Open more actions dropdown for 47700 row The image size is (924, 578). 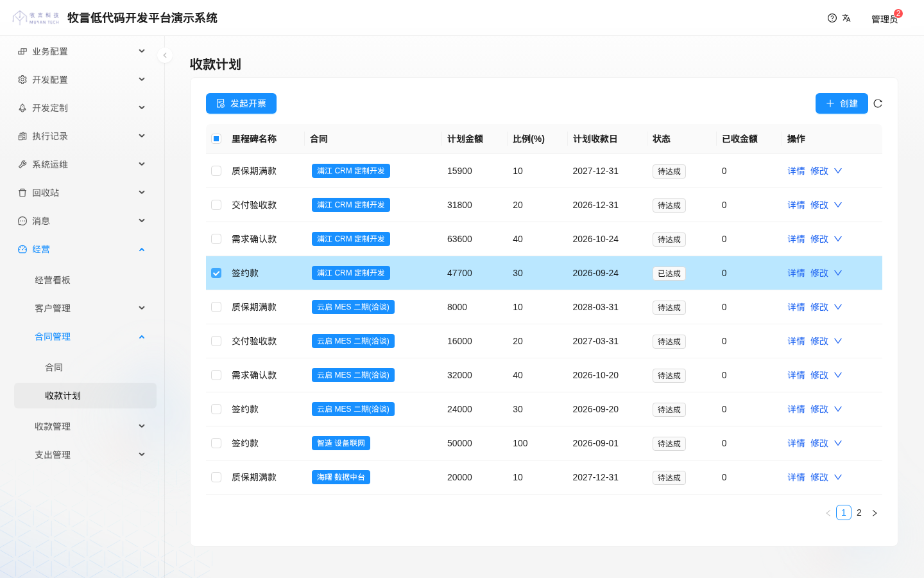point(838,273)
